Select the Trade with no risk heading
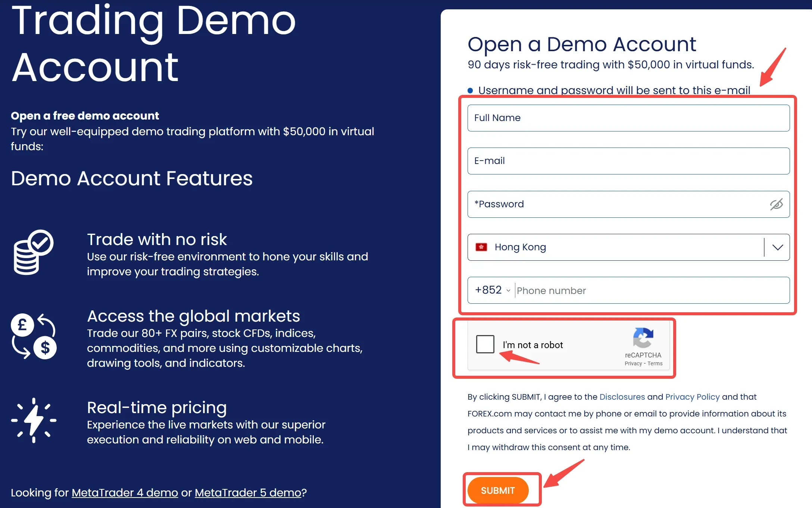The height and width of the screenshot is (508, 812). (157, 239)
